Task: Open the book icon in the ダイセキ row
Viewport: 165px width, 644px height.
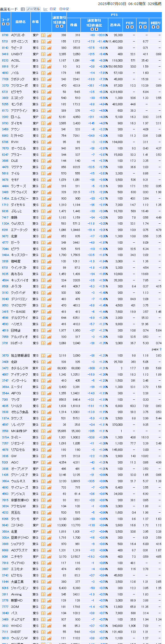Action: 43,123
